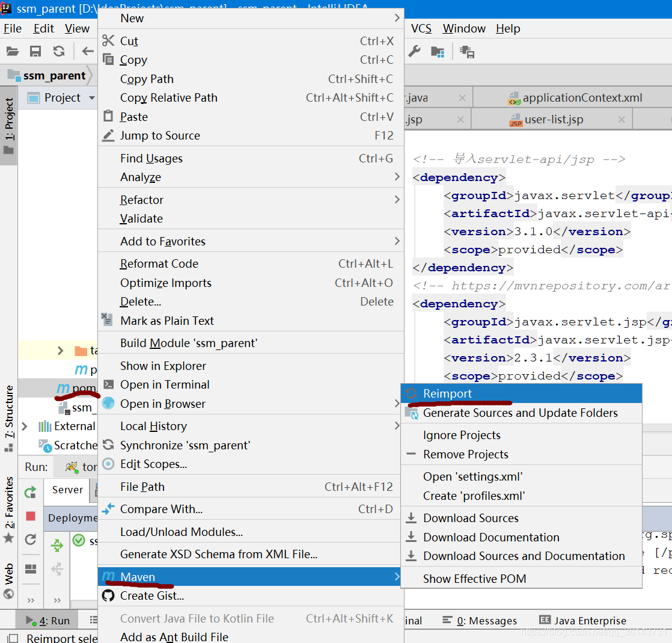Select Show Effective POM
The image size is (672, 643).
(521, 579)
